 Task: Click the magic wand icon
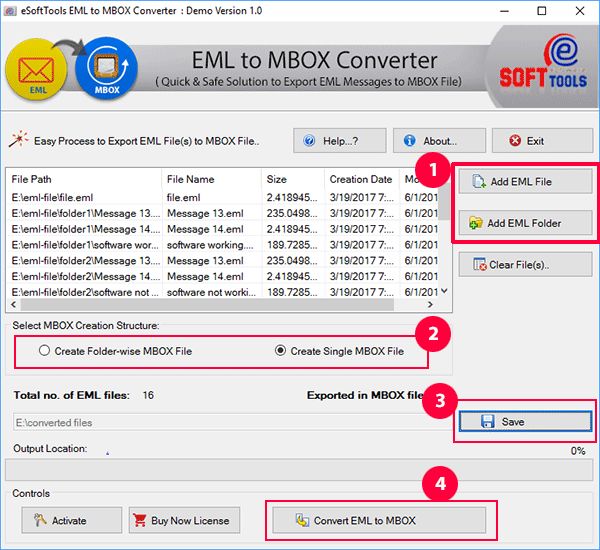coord(19,140)
